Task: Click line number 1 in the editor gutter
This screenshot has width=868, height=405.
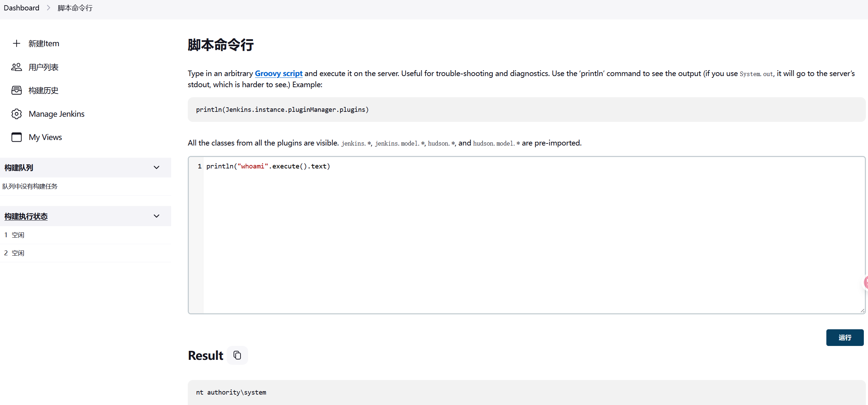Action: click(200, 166)
